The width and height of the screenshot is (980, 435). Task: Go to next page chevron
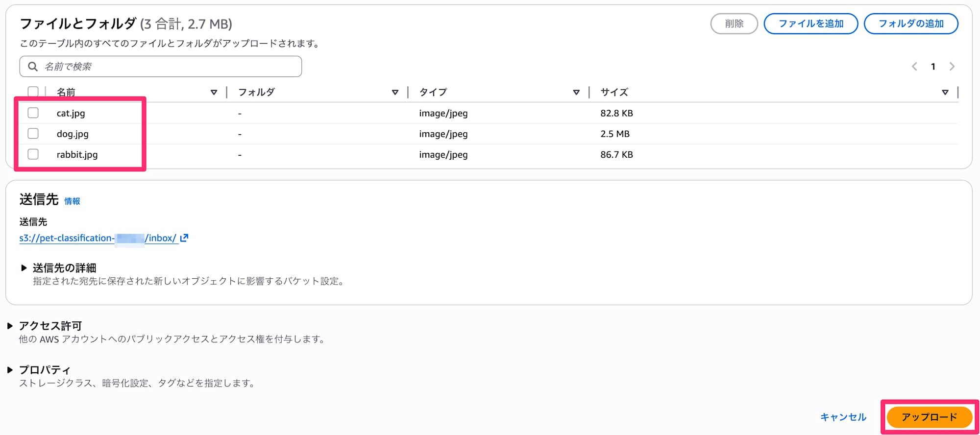(x=952, y=67)
